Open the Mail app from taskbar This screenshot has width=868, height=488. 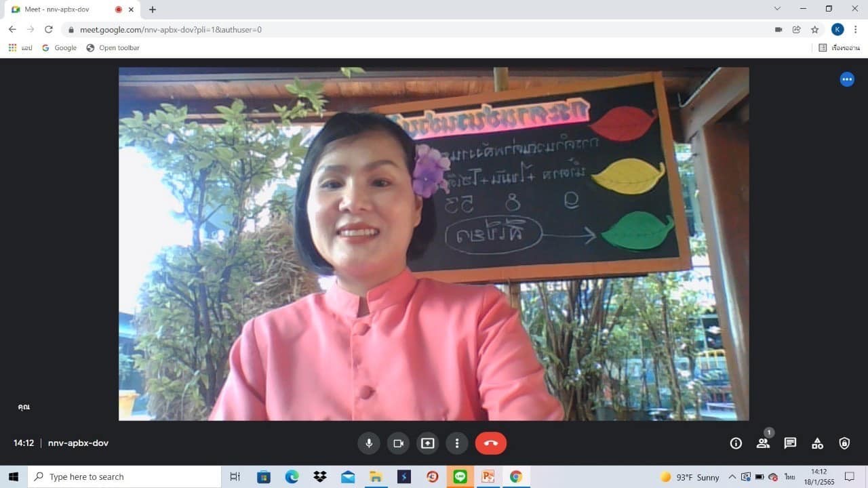(x=348, y=476)
